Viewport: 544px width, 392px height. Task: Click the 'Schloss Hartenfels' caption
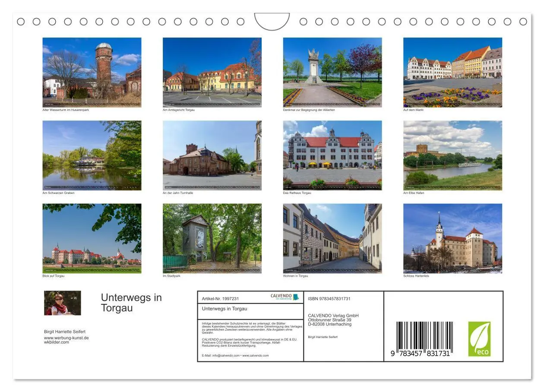[x=416, y=276]
